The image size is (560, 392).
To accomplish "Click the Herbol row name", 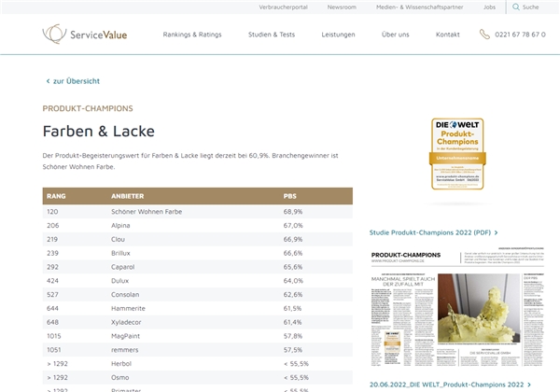I will 121,363.
